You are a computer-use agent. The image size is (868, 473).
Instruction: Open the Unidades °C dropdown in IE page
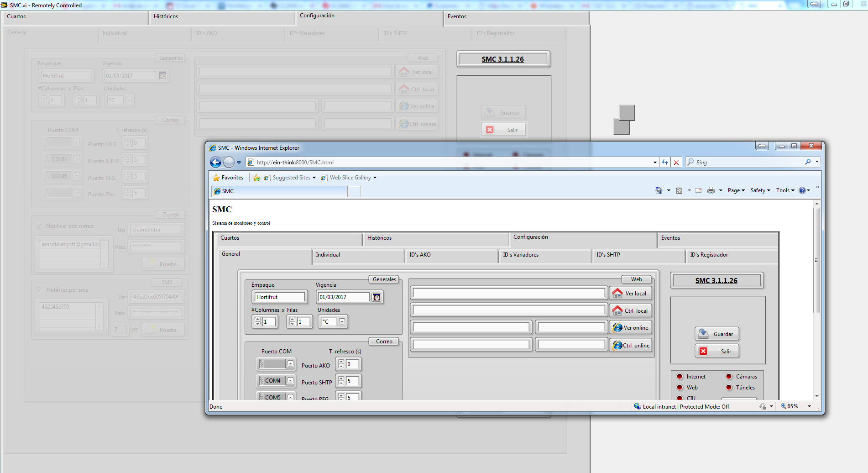tap(342, 321)
